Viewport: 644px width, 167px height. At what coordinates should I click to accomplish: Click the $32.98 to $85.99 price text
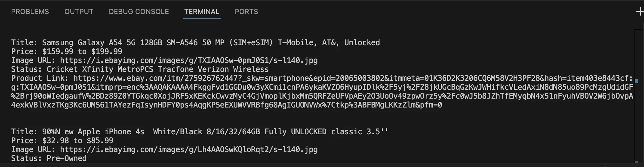[78, 141]
